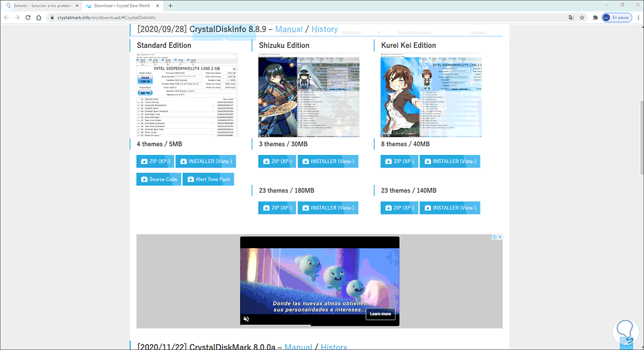
Task: Download the Source Code
Action: tap(158, 179)
